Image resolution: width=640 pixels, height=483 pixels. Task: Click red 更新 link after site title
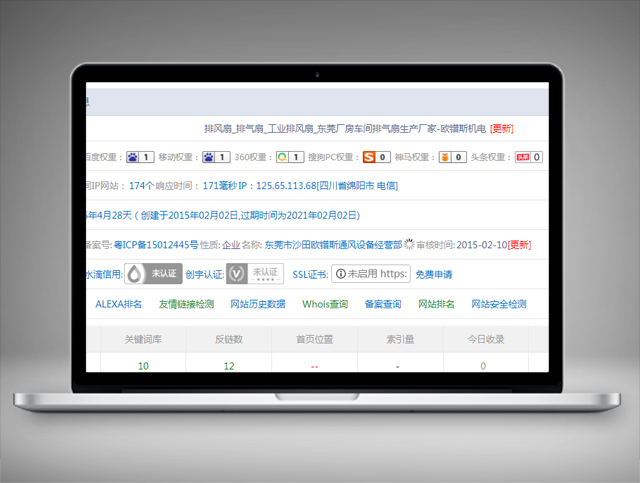point(502,129)
